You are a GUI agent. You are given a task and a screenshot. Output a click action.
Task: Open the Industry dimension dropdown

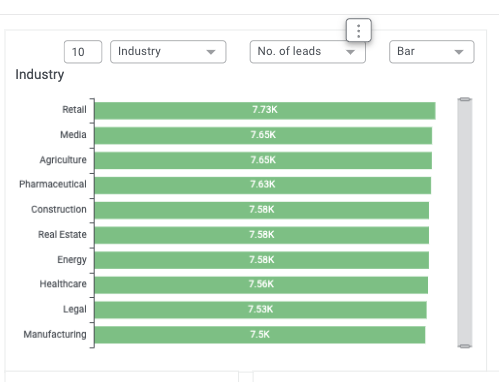[168, 52]
